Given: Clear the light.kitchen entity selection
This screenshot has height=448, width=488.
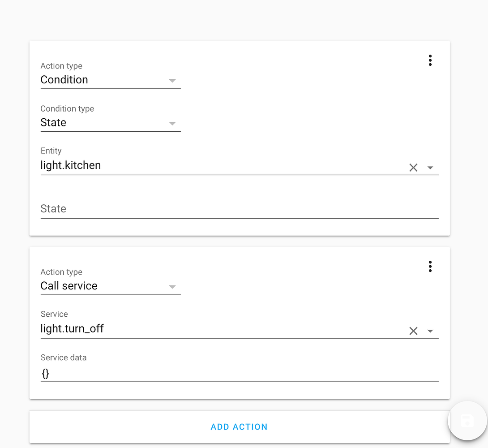Looking at the screenshot, I should [x=413, y=168].
